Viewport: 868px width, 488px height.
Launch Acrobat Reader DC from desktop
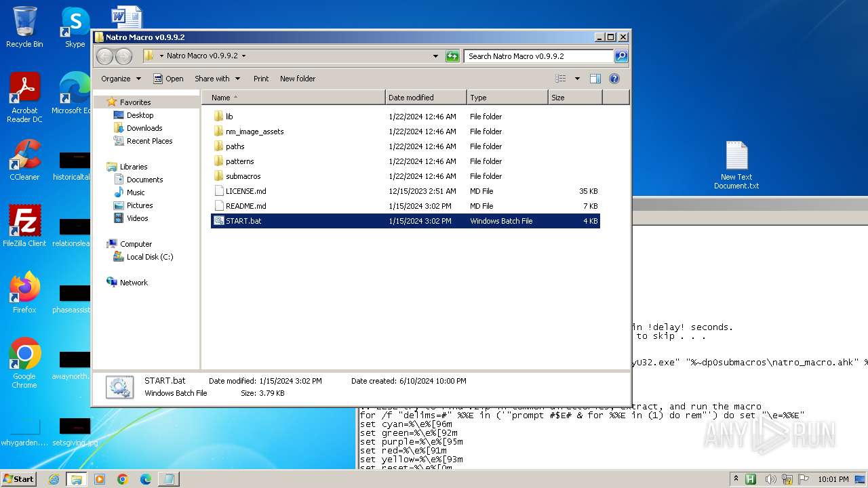[24, 98]
